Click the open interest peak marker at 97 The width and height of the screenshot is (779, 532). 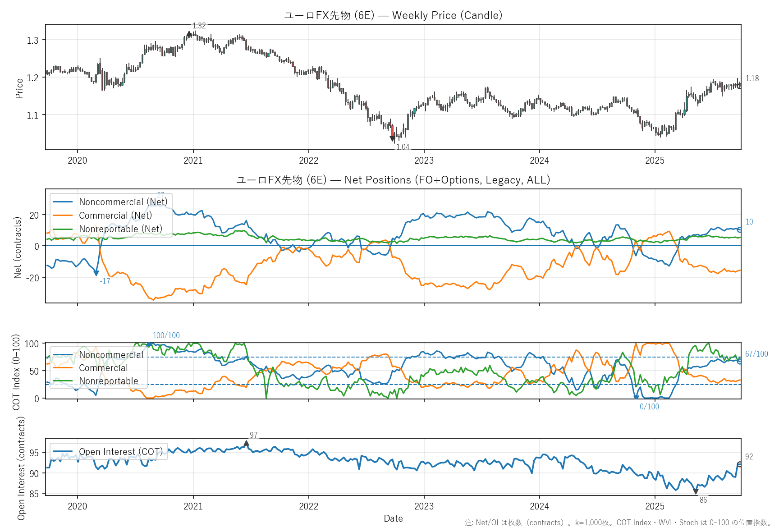pos(246,444)
